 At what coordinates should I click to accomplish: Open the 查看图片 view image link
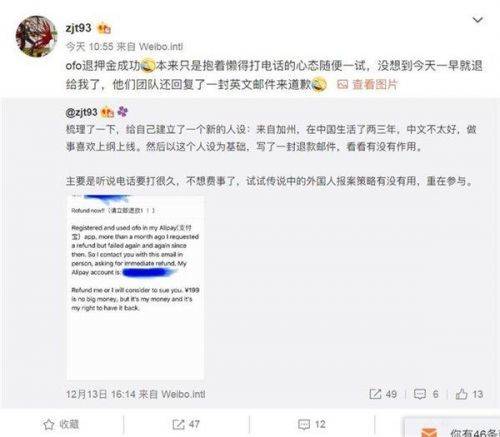pyautogui.click(x=375, y=85)
